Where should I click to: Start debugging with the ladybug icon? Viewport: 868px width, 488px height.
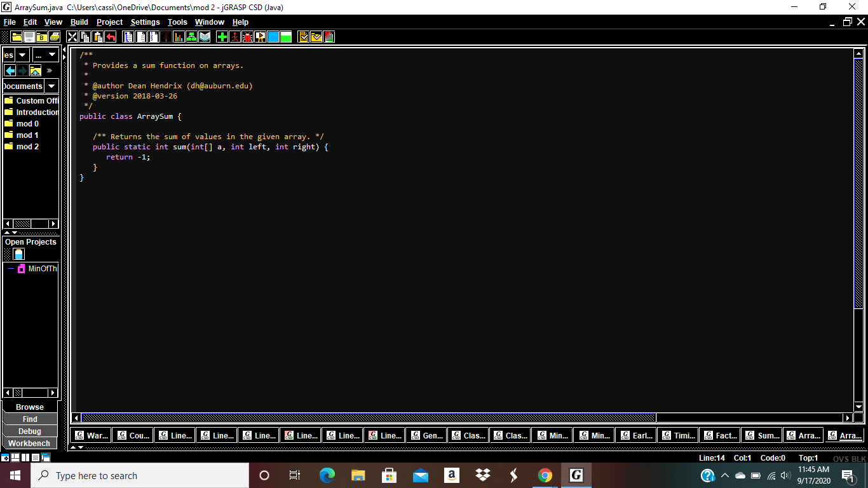248,36
